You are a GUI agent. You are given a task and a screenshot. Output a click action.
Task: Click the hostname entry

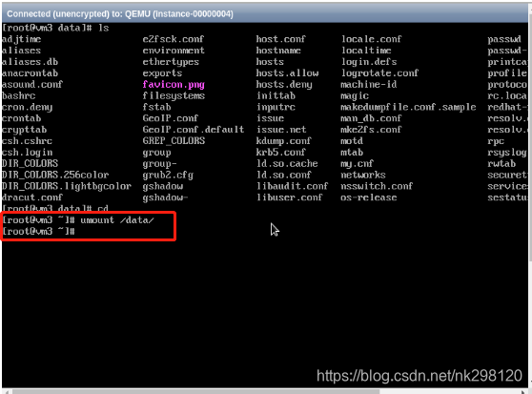pyautogui.click(x=278, y=51)
